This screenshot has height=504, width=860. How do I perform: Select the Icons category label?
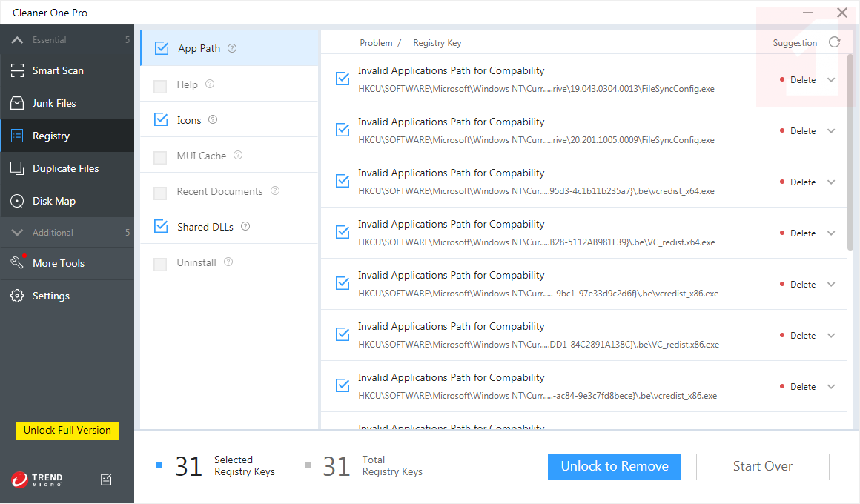click(188, 120)
